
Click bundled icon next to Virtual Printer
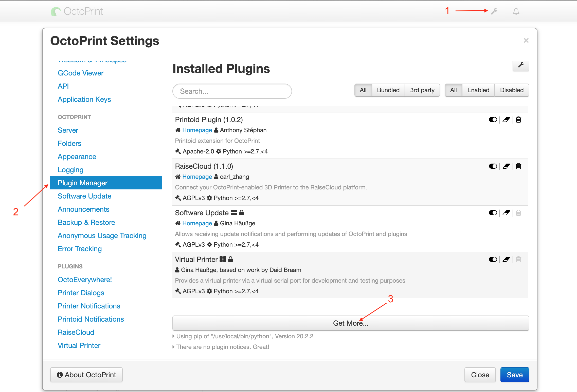[x=223, y=259]
